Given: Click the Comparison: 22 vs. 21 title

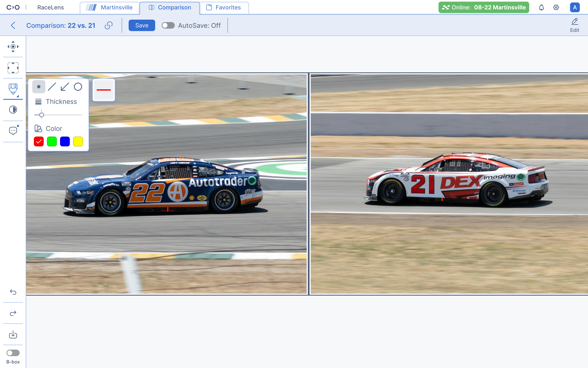Looking at the screenshot, I should point(61,25).
